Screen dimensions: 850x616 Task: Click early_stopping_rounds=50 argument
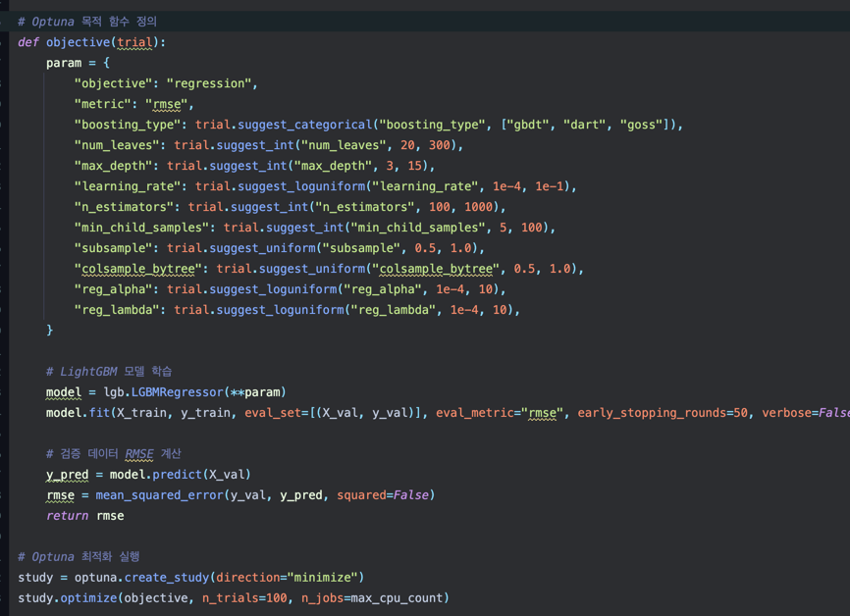pos(663,413)
